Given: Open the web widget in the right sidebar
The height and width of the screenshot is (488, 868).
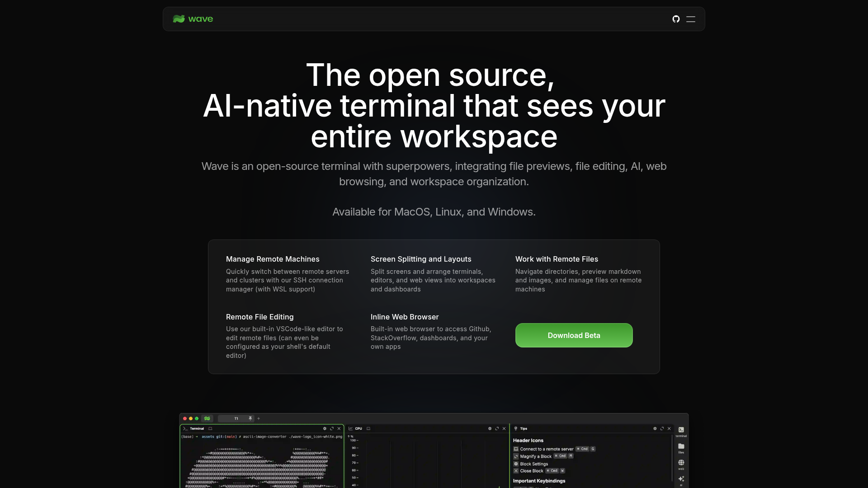Looking at the screenshot, I should [681, 462].
